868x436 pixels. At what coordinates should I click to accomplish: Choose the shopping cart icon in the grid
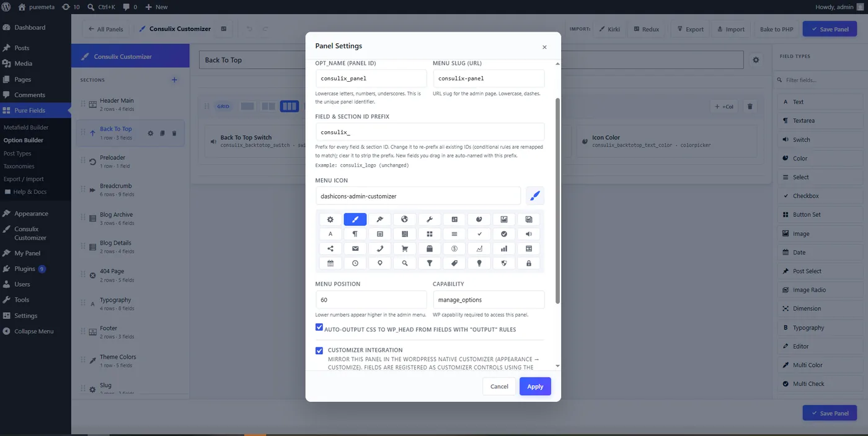[x=405, y=248]
